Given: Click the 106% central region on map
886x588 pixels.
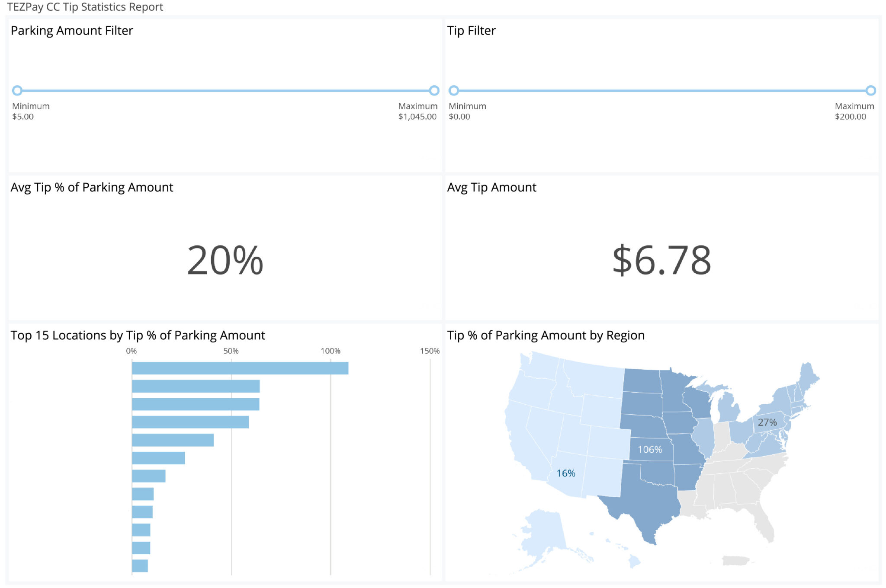Looking at the screenshot, I should point(649,450).
